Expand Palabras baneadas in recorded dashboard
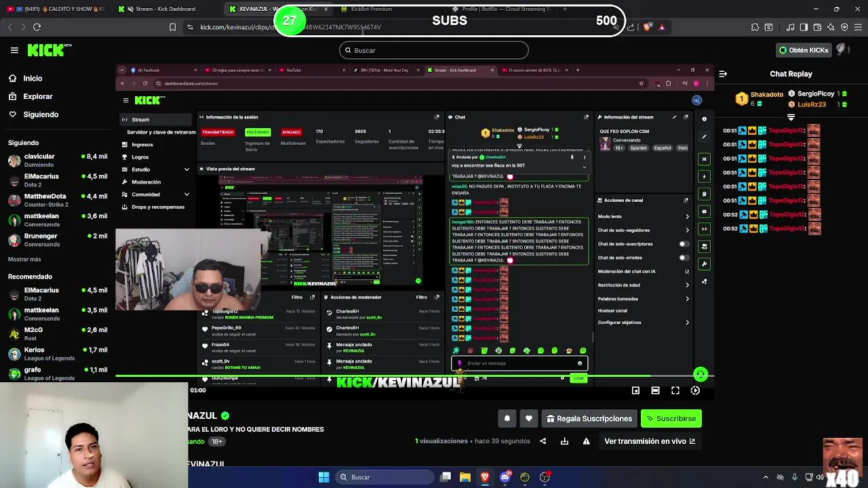This screenshot has height=488, width=868. point(687,299)
